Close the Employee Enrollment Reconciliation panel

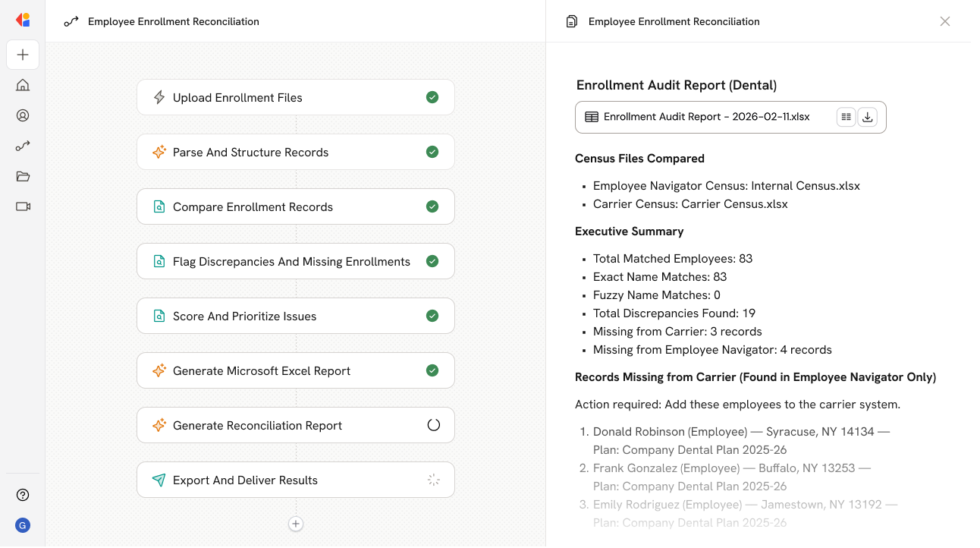point(944,21)
